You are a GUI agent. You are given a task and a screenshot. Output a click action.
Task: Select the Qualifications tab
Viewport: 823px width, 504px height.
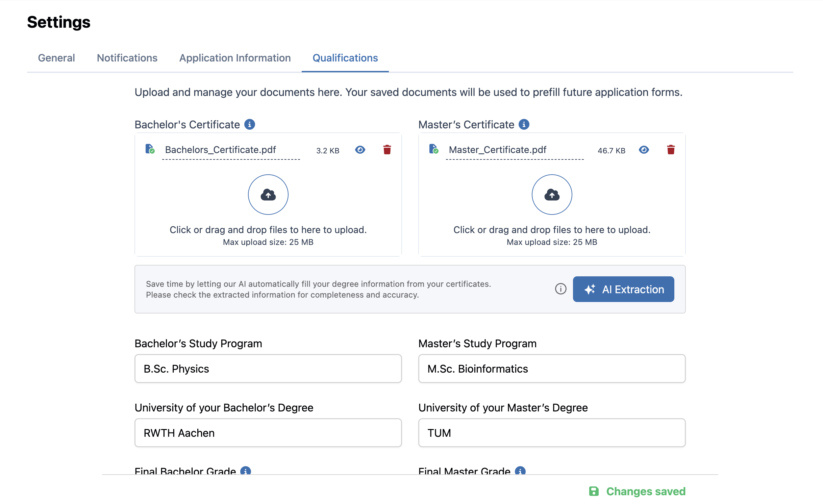click(x=345, y=58)
